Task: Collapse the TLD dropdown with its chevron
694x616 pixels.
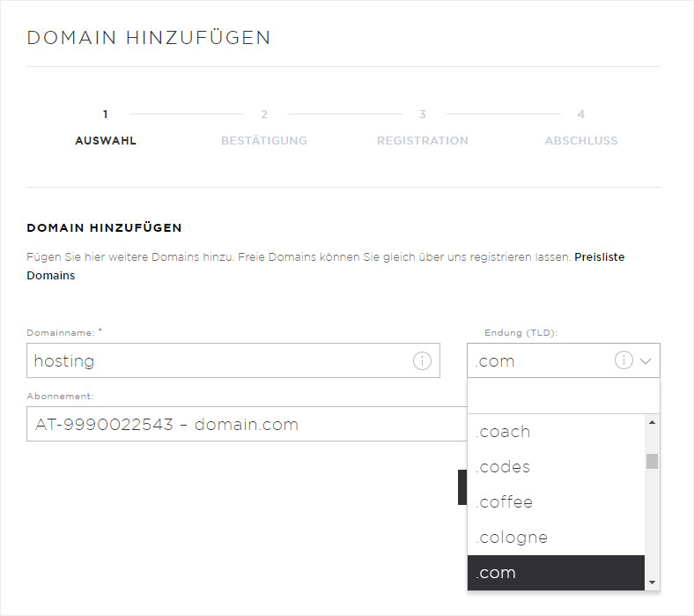Action: click(x=646, y=361)
